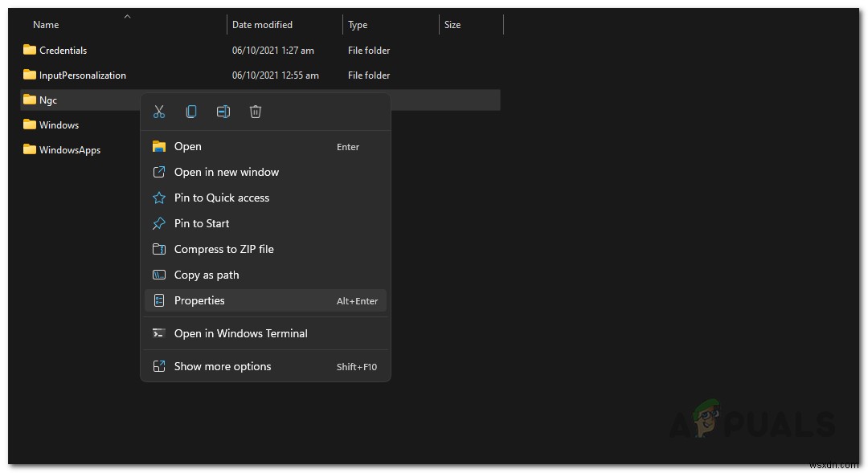Click the Cut scissors icon

click(x=159, y=112)
